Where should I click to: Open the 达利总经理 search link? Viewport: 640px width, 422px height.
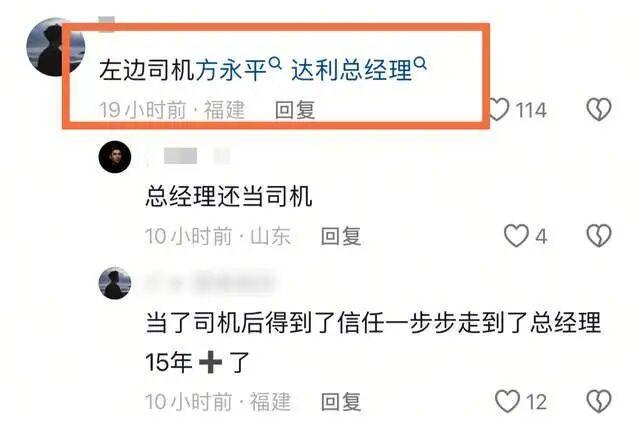pyautogui.click(x=351, y=70)
